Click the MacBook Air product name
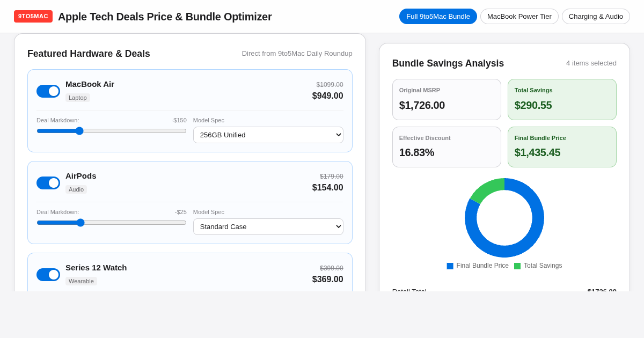Image resolution: width=644 pixels, height=338 pixels. pyautogui.click(x=90, y=84)
